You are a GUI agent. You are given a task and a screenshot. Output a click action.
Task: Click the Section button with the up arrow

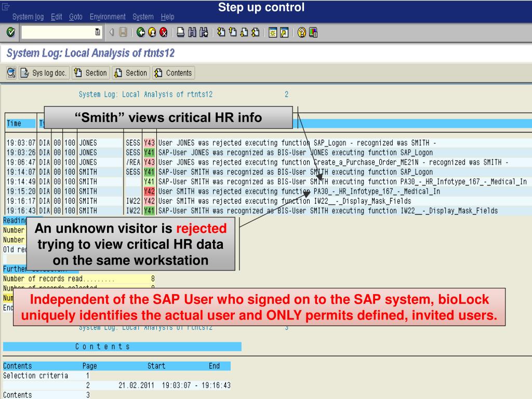coord(90,73)
